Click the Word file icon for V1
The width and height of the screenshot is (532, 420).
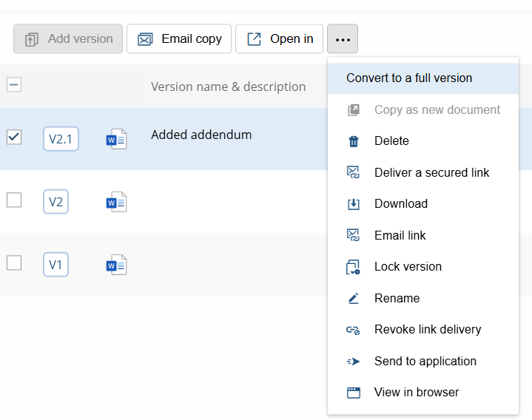116,265
